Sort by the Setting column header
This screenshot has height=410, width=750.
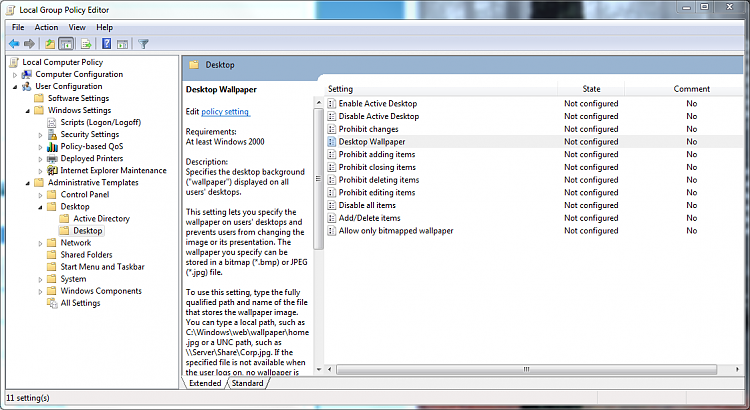tap(441, 89)
